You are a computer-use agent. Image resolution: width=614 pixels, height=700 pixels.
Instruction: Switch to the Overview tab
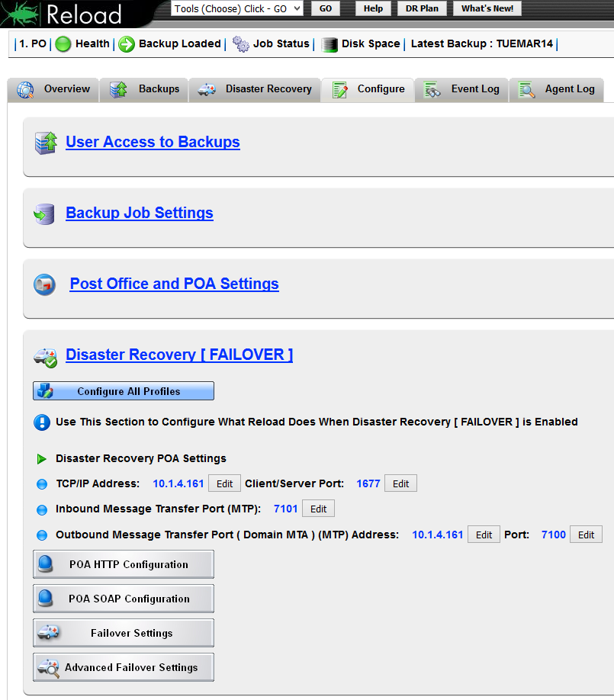[x=53, y=90]
